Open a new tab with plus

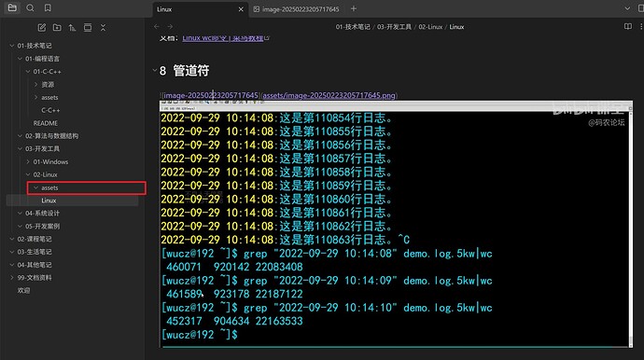click(x=354, y=8)
